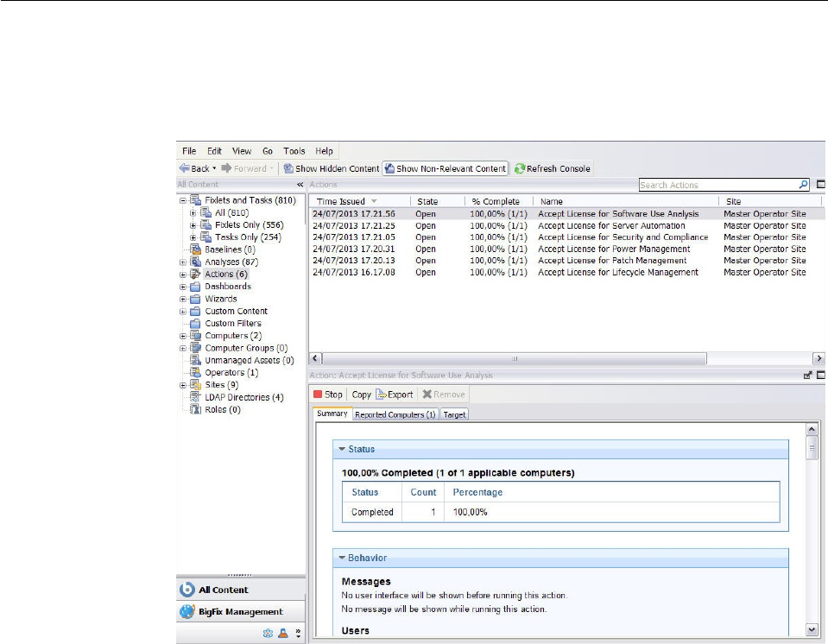Open the domain bar overflow chevron
This screenshot has height=644, width=828.
coord(298,633)
